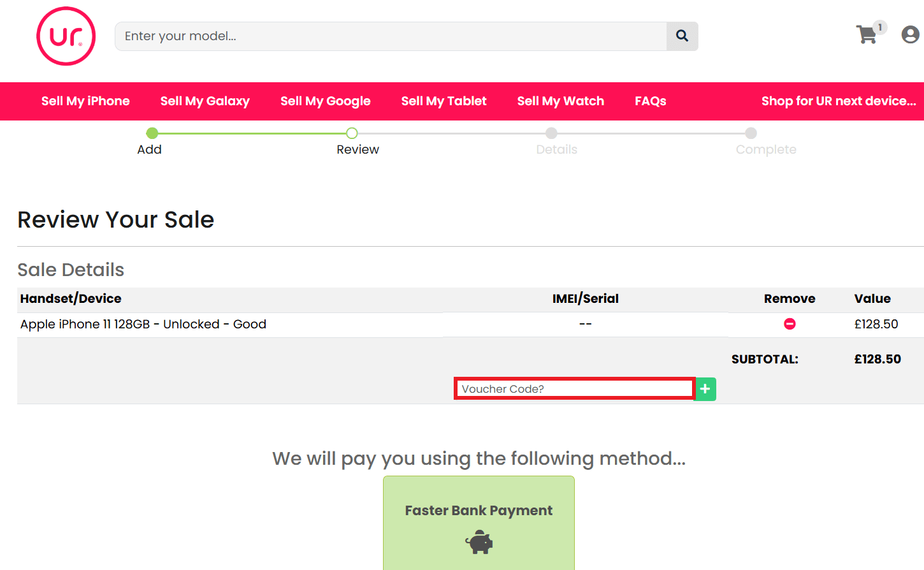Open Sell My Tablet menu
Viewport: 924px width, 570px height.
point(444,101)
